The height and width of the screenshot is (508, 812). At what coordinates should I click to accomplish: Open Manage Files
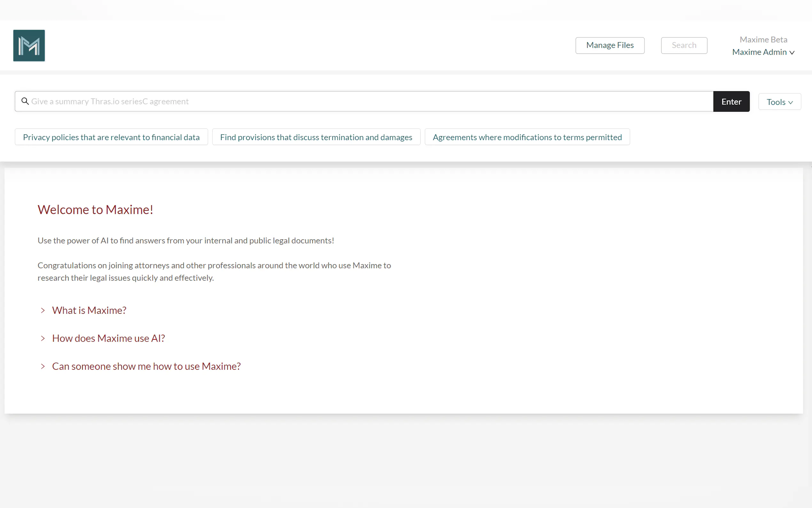pyautogui.click(x=610, y=45)
